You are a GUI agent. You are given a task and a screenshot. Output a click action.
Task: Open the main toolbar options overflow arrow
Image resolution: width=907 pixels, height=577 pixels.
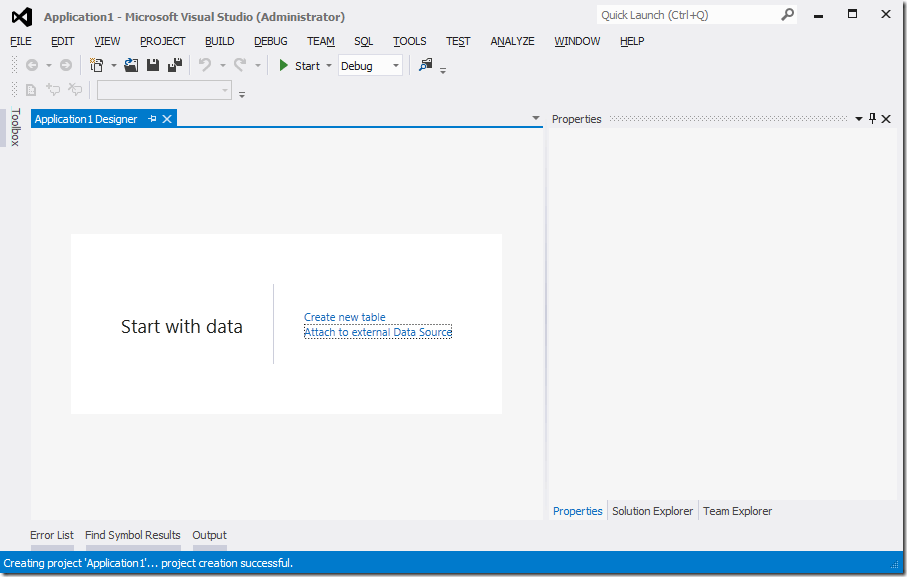(x=443, y=71)
